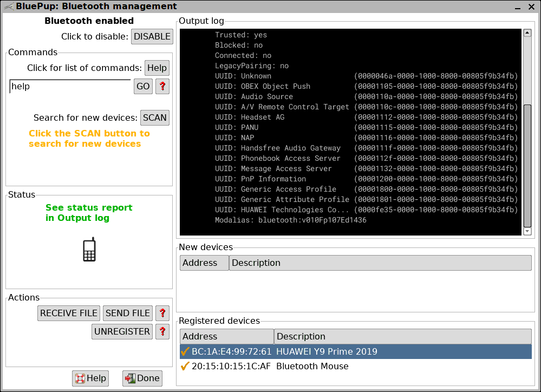The image size is (541, 392).
Task: Click the SEND FILE action button
Action: click(127, 313)
